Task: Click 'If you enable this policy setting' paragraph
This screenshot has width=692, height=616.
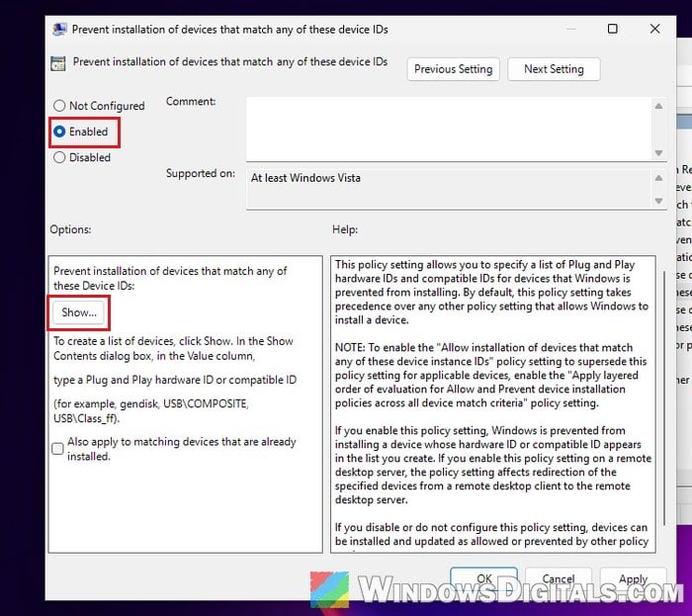Action: click(x=493, y=465)
